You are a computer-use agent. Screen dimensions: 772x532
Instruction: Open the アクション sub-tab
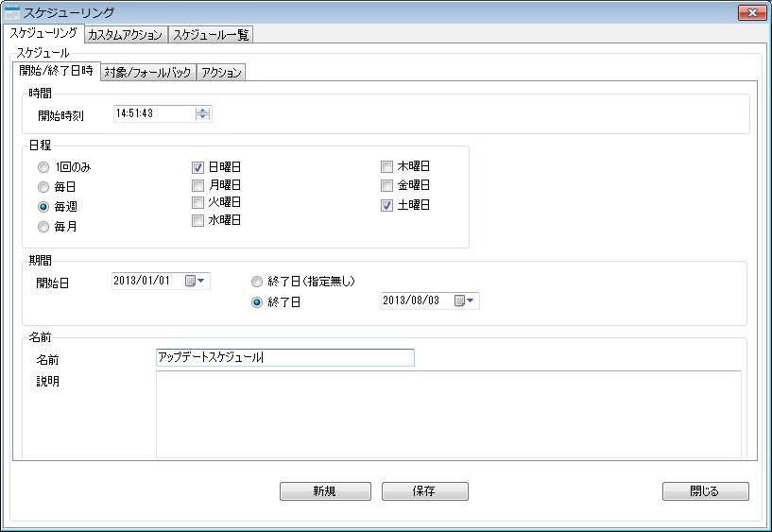pos(221,73)
